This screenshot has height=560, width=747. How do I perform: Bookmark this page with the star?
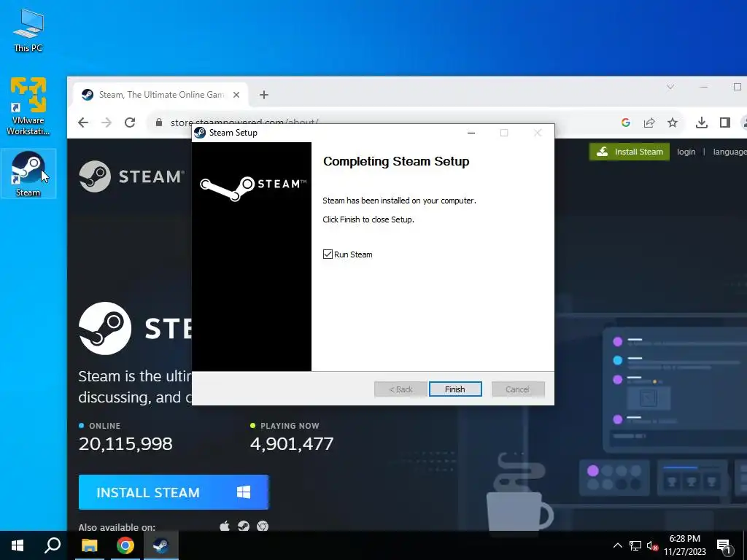[x=672, y=122]
